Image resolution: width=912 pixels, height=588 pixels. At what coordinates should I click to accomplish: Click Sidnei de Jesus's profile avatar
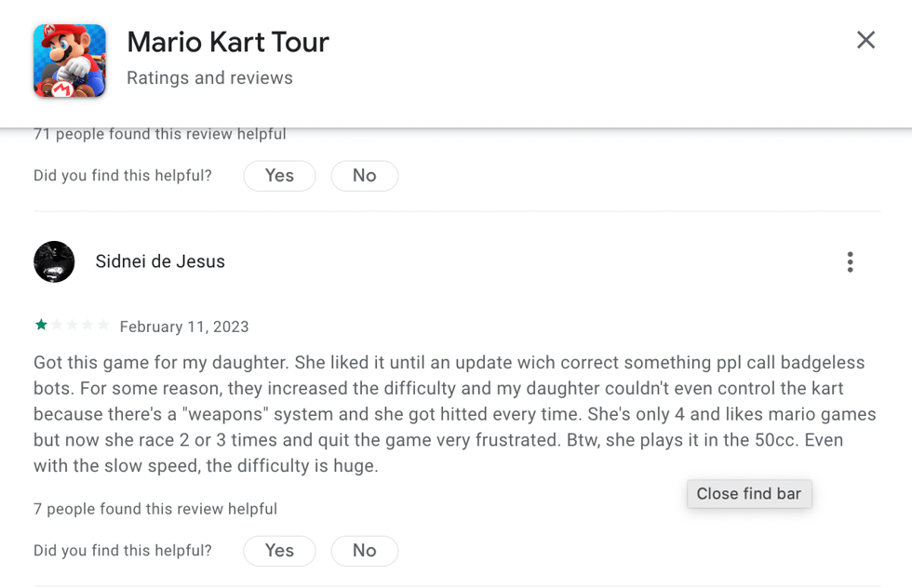(54, 261)
